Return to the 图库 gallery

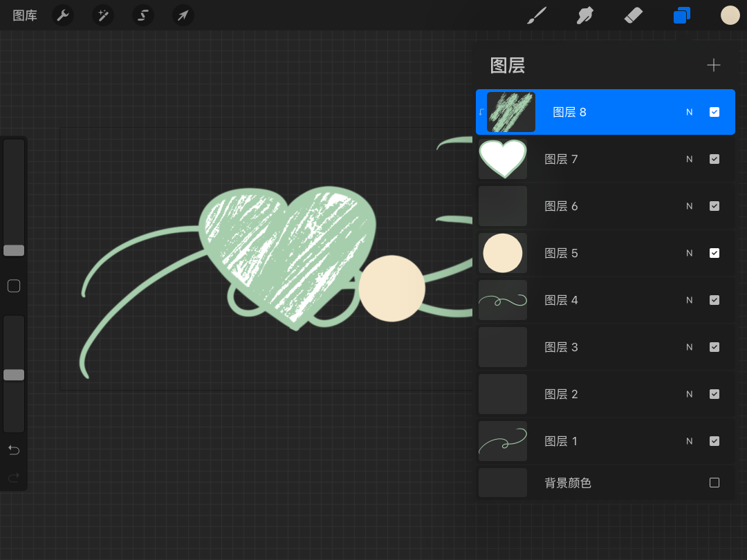(25, 15)
